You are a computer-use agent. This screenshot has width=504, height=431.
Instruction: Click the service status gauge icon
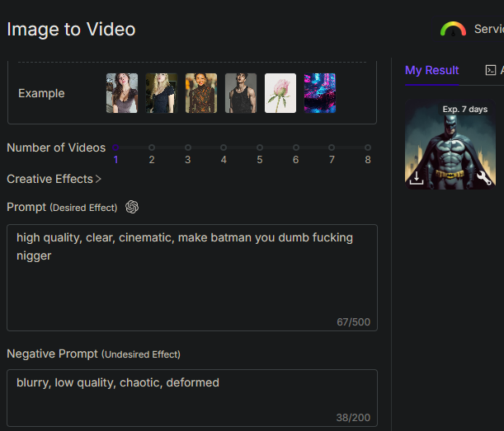tap(453, 29)
